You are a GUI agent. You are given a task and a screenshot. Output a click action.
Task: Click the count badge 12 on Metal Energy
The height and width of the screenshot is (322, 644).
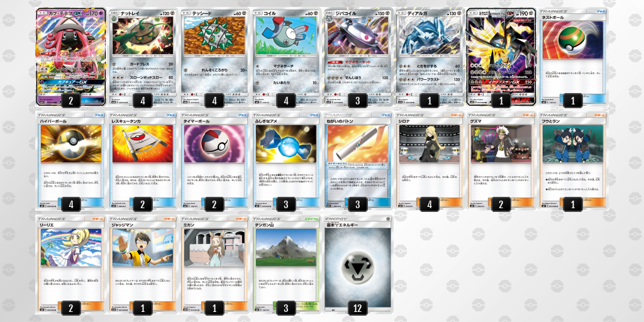point(357,308)
